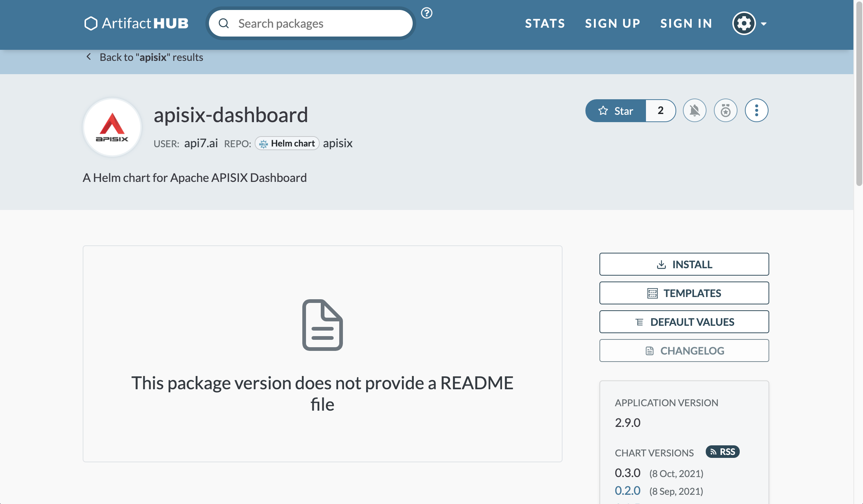Star the apisix-dashboard package
Image resolution: width=863 pixels, height=504 pixels.
click(615, 110)
